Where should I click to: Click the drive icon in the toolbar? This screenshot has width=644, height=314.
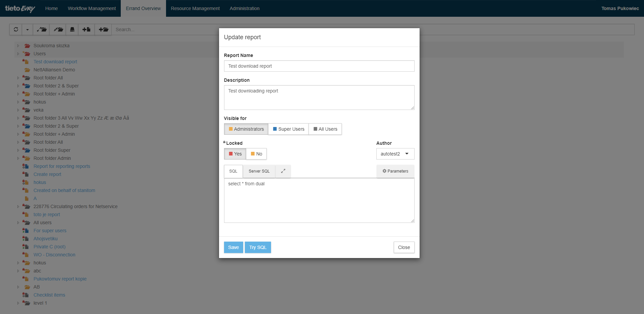[72, 29]
